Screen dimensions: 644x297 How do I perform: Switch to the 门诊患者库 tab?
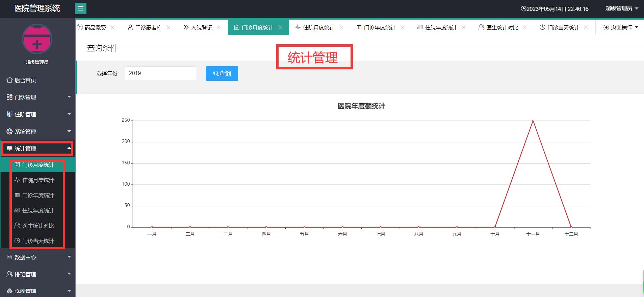click(149, 27)
